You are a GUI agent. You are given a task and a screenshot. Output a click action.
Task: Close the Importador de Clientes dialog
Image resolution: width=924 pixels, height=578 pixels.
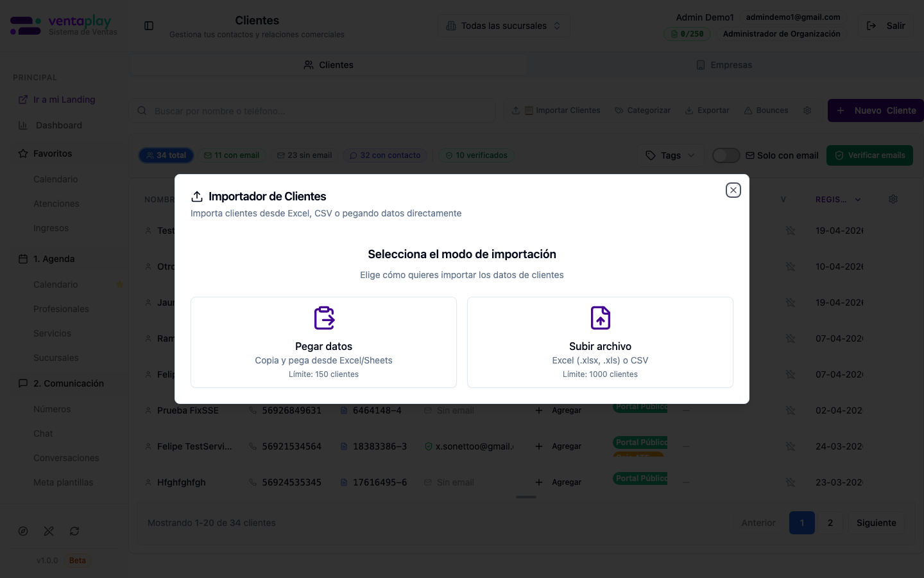point(733,190)
